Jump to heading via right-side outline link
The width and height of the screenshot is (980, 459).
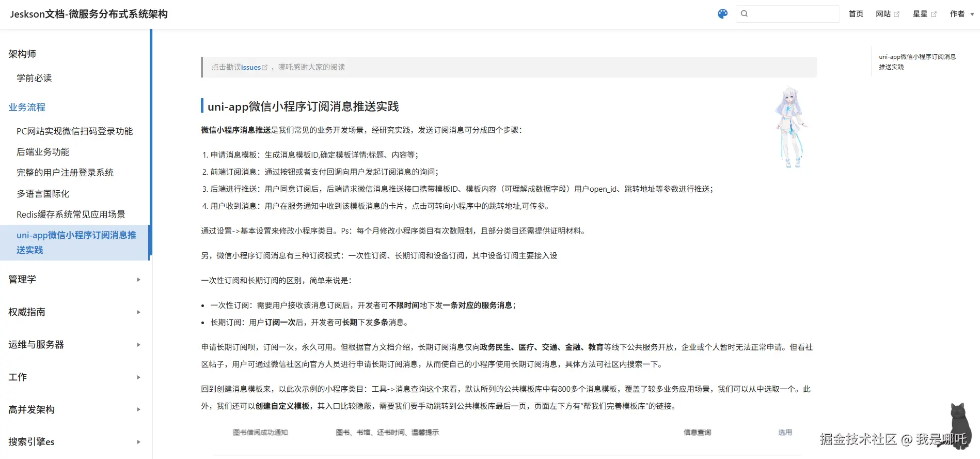click(x=917, y=62)
